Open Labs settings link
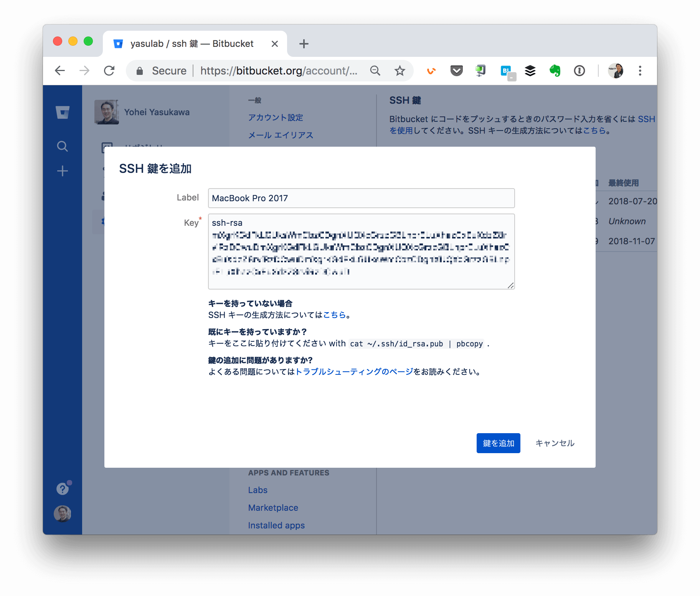700x596 pixels. pos(258,490)
